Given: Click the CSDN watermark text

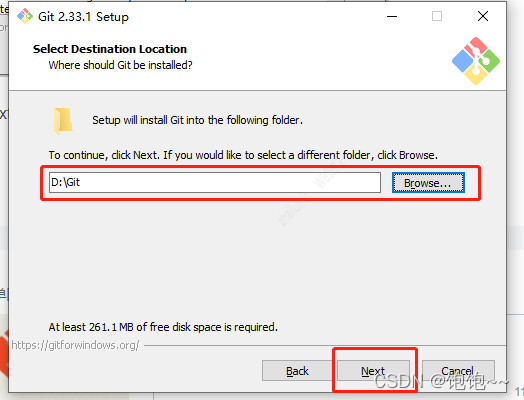Looking at the screenshot, I should click(441, 381).
